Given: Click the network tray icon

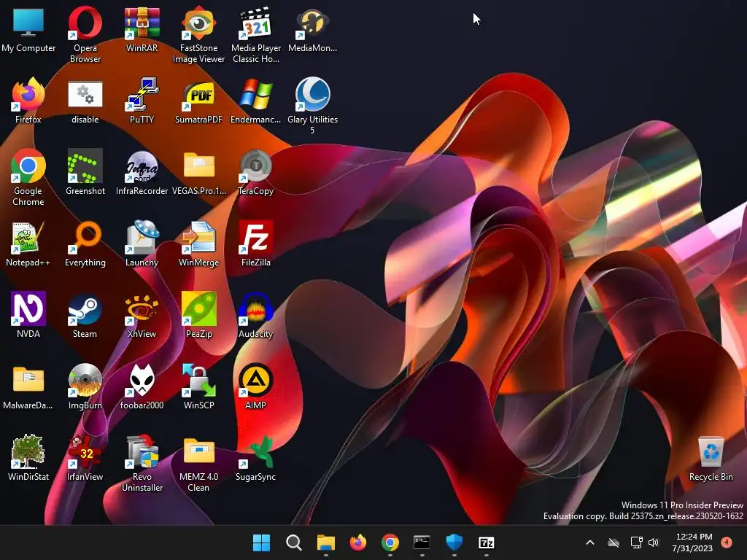Looking at the screenshot, I should [x=636, y=542].
